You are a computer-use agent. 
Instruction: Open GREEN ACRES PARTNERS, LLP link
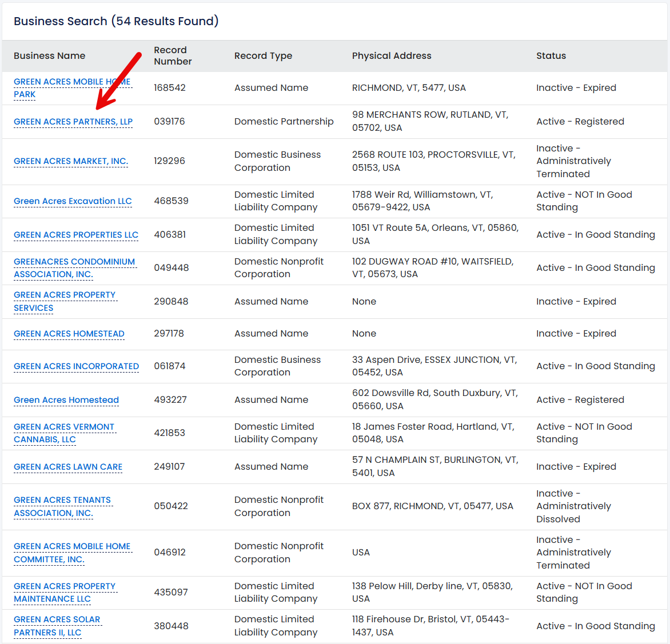coord(73,122)
